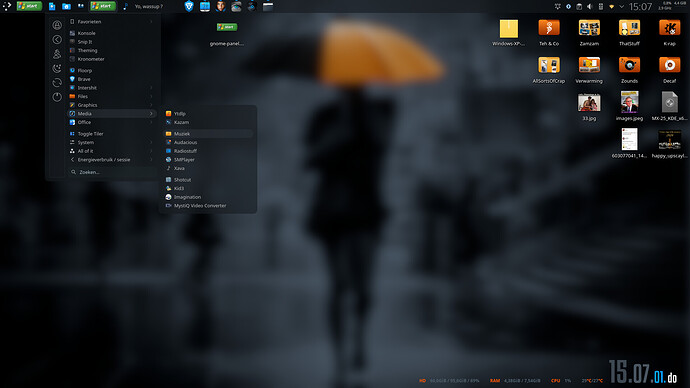The height and width of the screenshot is (388, 690).
Task: Open Bluetooth tray icon
Action: [568, 7]
